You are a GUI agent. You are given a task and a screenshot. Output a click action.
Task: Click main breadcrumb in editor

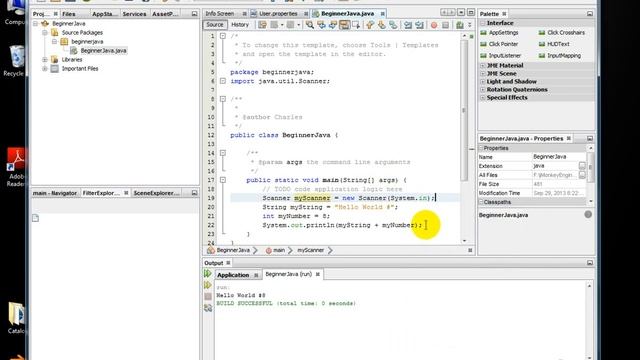276,250
